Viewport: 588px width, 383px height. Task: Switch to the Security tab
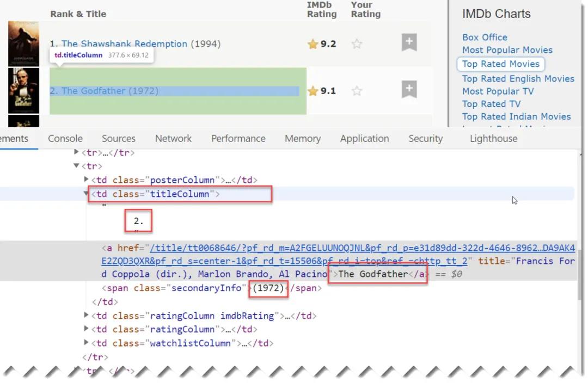point(426,138)
